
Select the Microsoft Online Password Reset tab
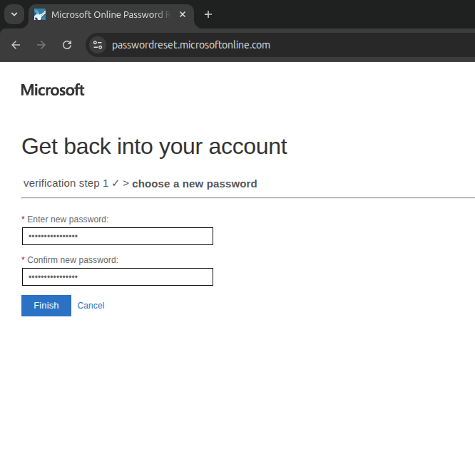click(x=107, y=14)
